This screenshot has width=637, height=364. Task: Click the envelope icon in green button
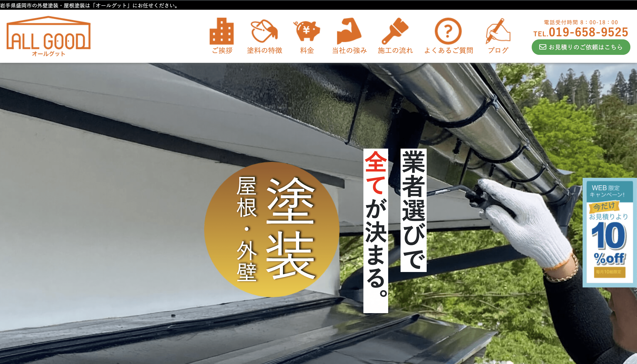[542, 47]
